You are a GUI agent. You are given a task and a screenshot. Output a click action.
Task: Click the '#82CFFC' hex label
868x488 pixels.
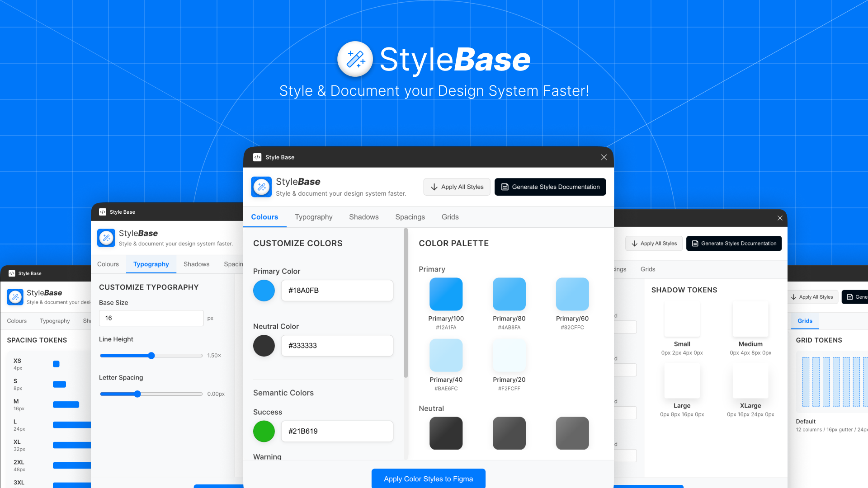pos(572,328)
